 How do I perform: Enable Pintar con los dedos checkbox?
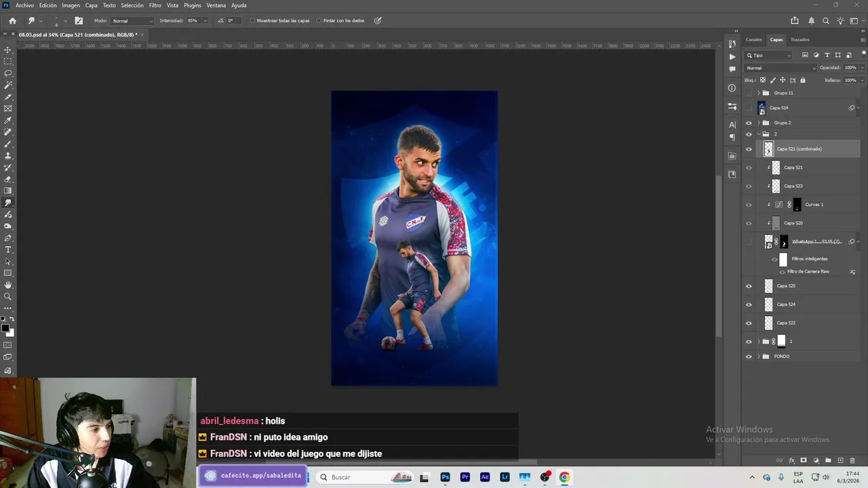point(319,20)
